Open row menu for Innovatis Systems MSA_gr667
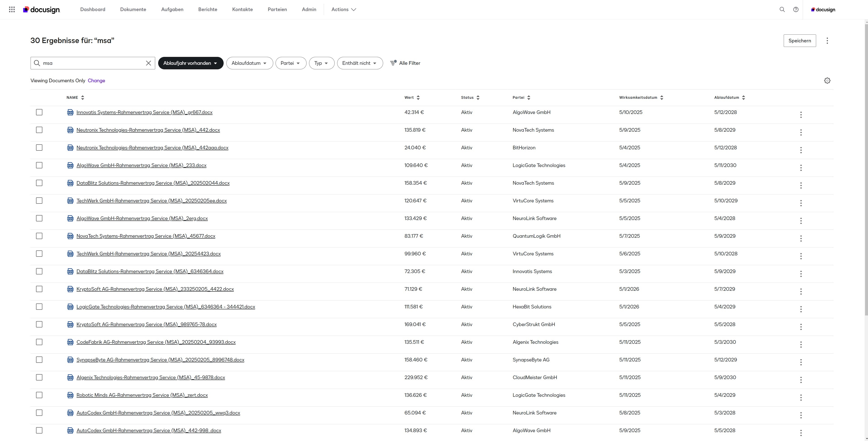 [801, 114]
